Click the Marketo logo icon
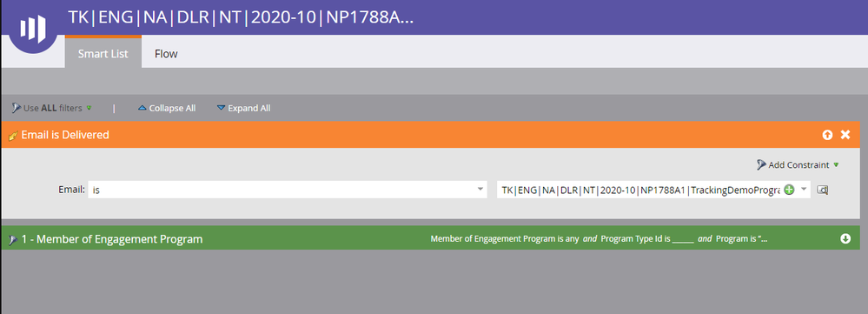 33,27
